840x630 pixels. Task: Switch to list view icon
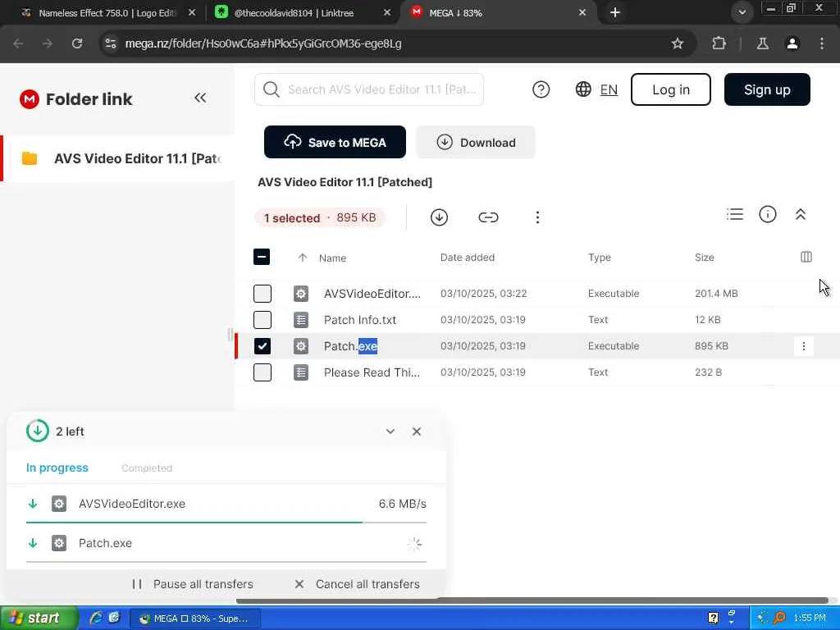734,214
